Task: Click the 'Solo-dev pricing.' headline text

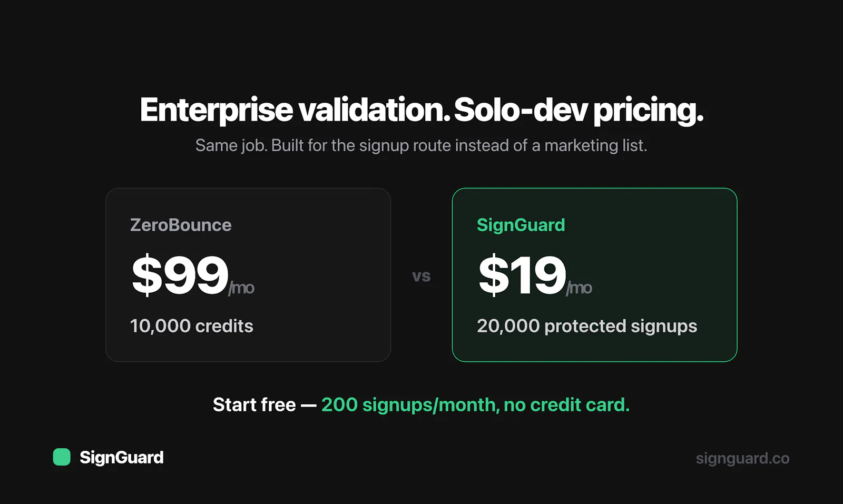Action: point(579,110)
